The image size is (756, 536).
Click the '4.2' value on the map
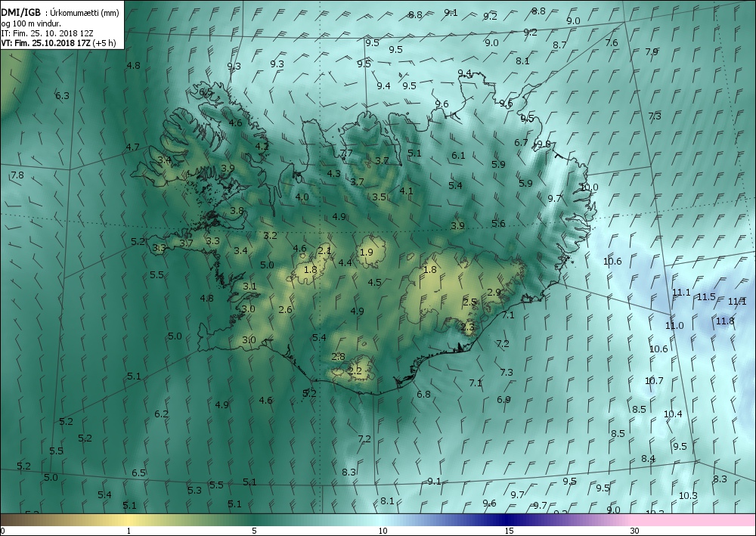point(262,146)
